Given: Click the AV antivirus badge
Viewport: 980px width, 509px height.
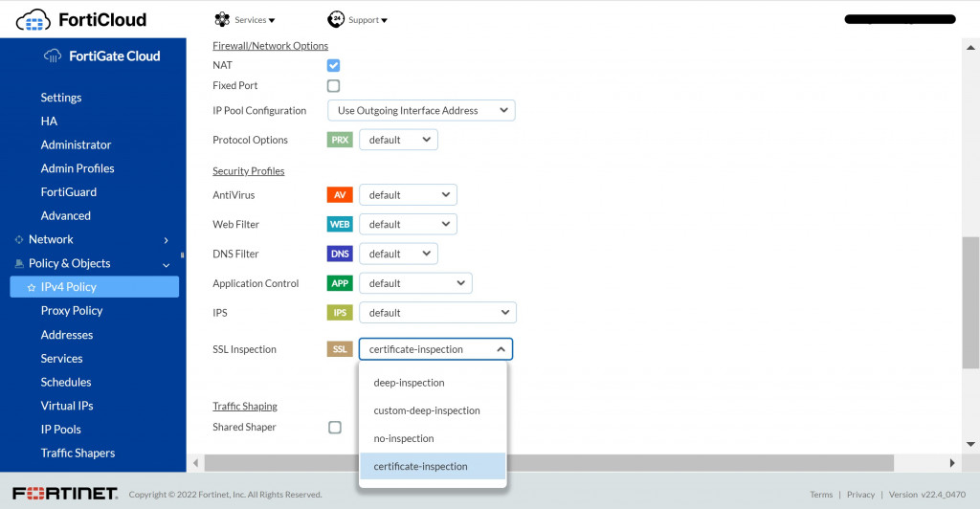Looking at the screenshot, I should 340,195.
